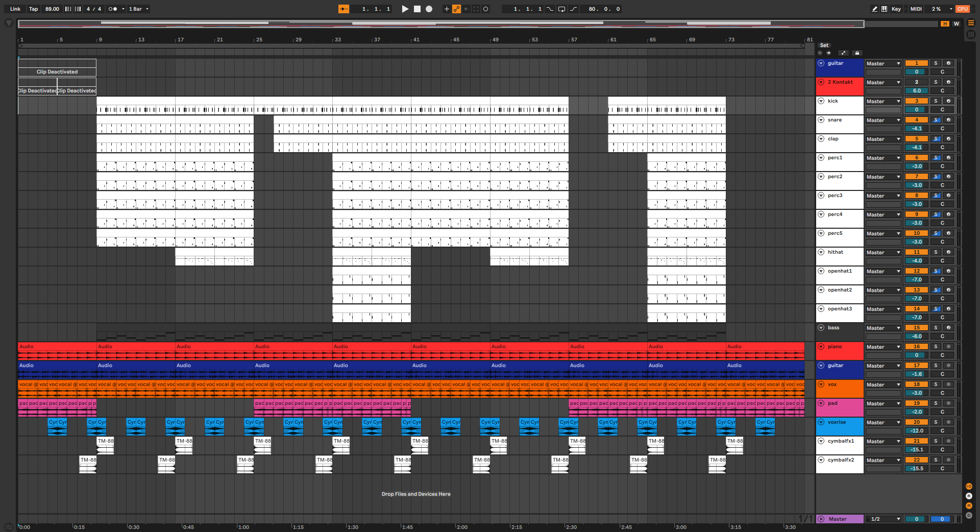The image size is (980, 532).
Task: Arm the Arrangement Record button
Action: coord(429,9)
